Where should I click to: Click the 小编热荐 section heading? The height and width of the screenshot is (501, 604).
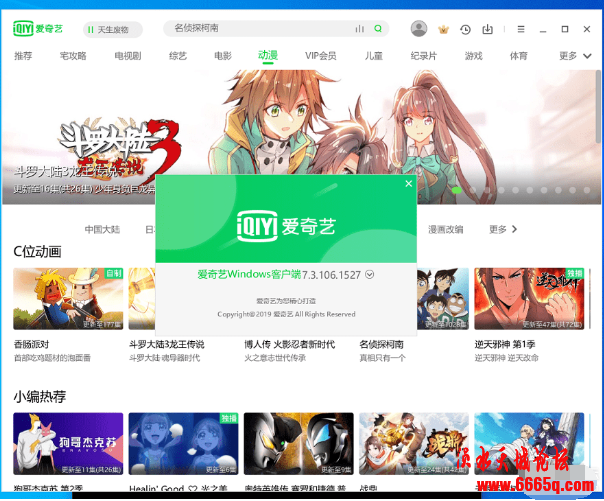pos(40,396)
